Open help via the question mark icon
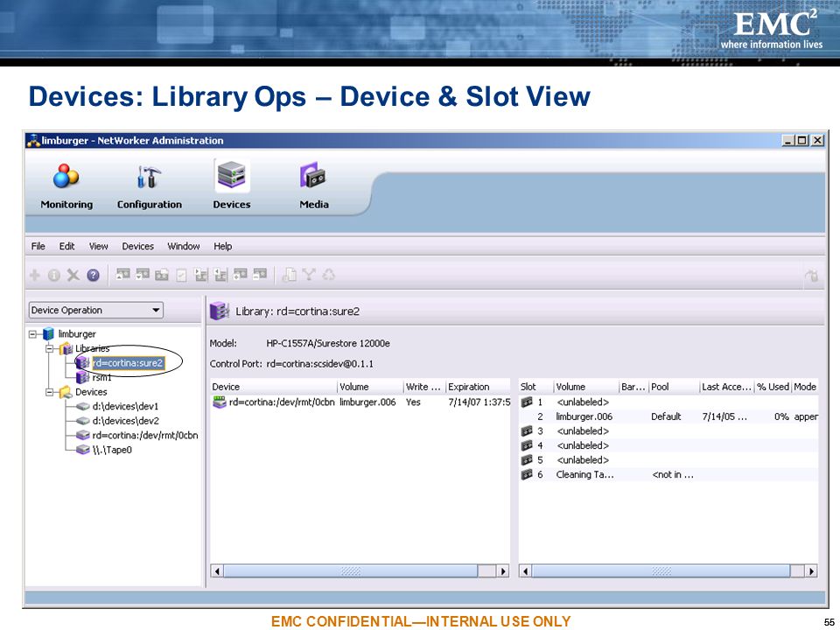This screenshot has height=630, width=840. pos(94,276)
